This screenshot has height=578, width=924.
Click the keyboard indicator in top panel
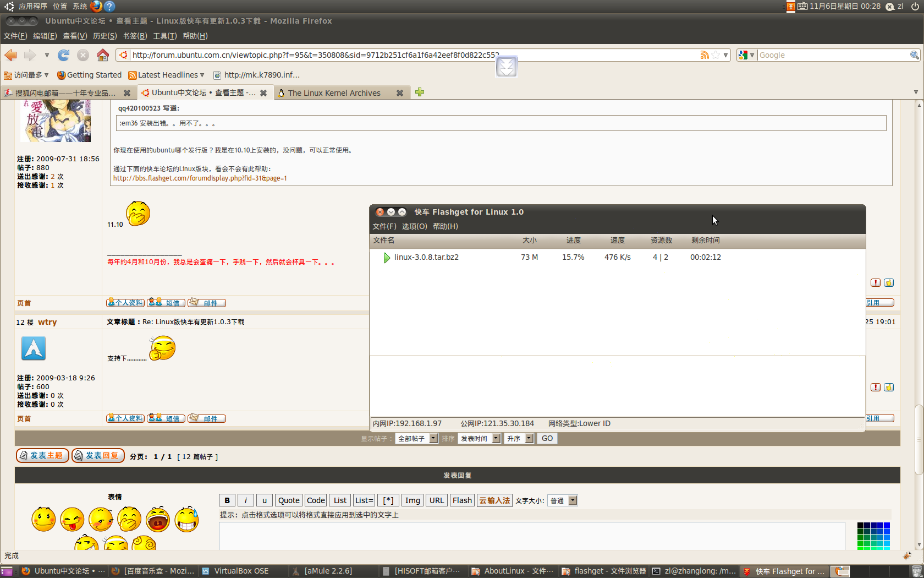pyautogui.click(x=802, y=6)
